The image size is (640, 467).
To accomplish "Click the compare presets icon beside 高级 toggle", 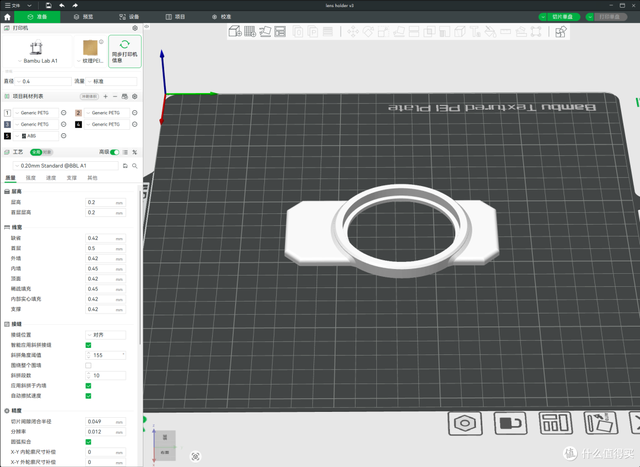I will [x=135, y=152].
